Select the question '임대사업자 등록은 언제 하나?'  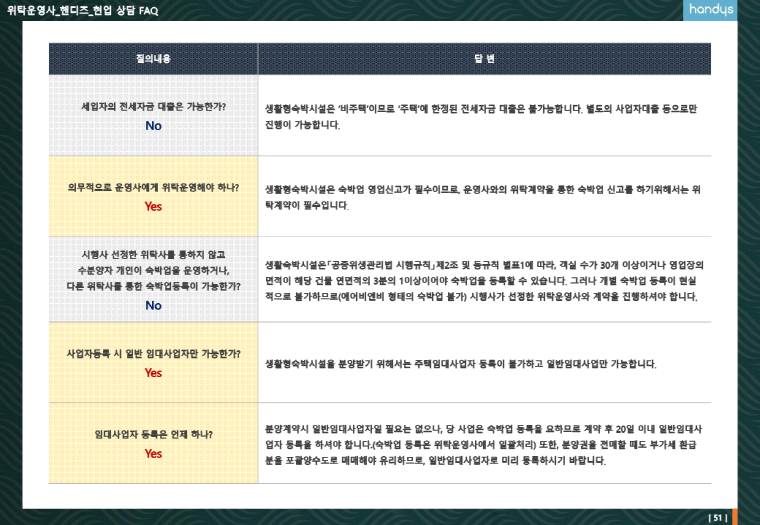coord(153,434)
